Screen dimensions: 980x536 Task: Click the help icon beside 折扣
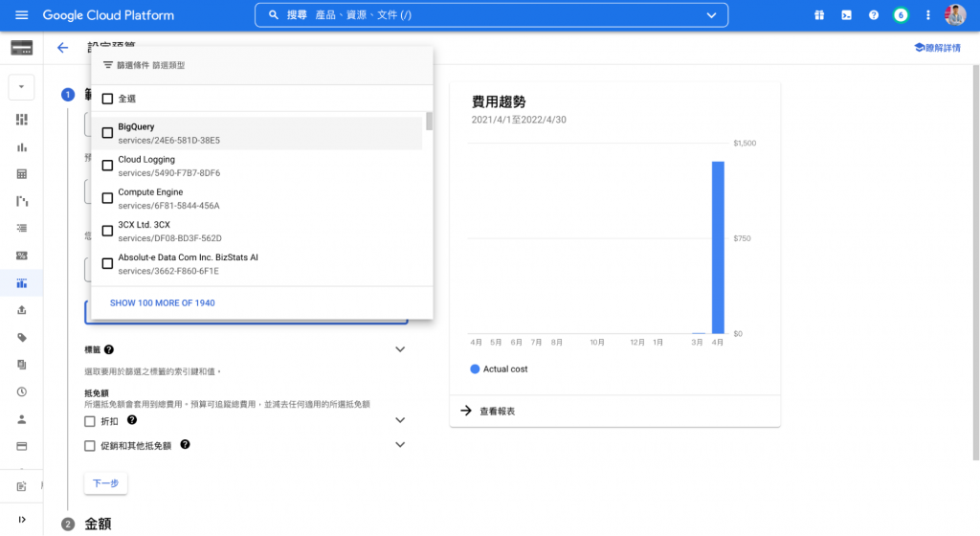132,420
